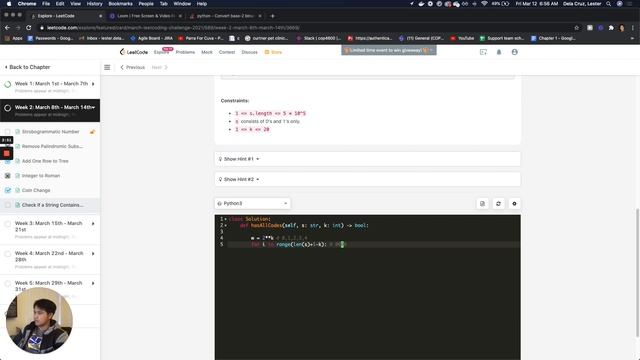
Task: Open Problems in LeetCode navigation
Action: pyautogui.click(x=185, y=52)
